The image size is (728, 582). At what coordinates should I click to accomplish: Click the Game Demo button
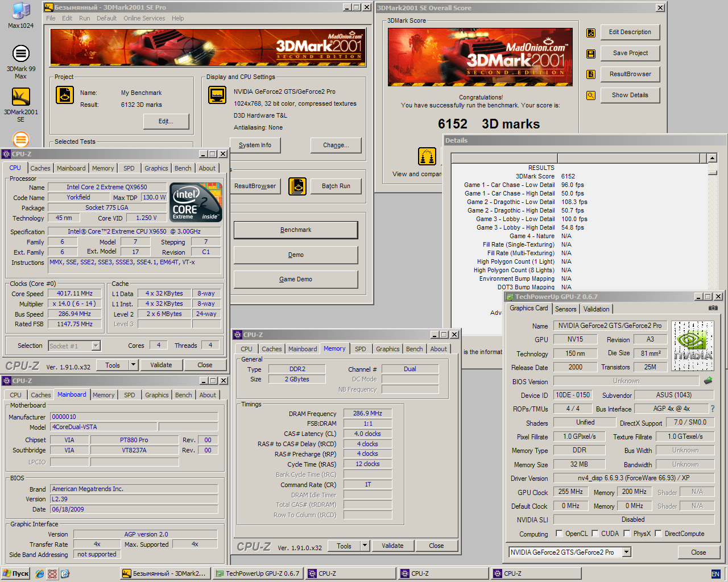click(296, 280)
